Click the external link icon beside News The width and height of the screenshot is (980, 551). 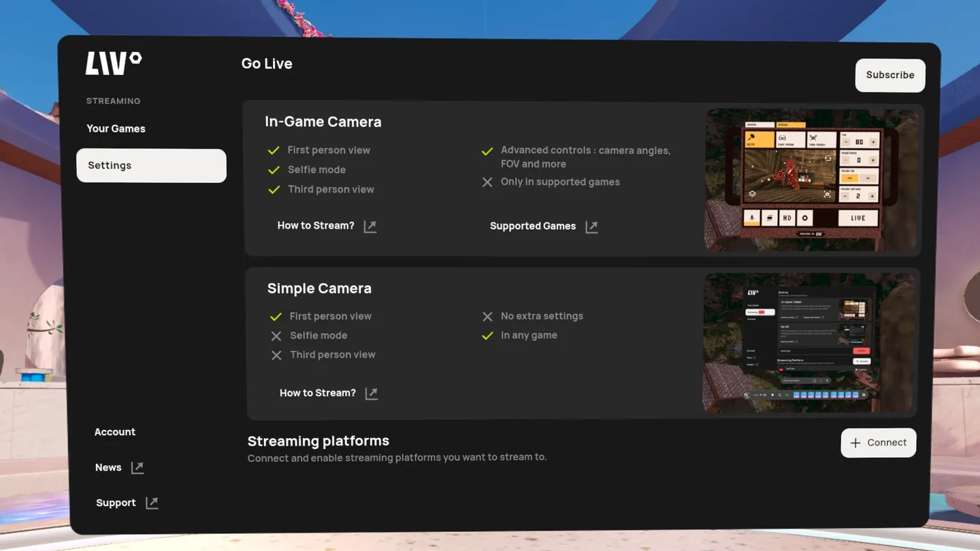pos(137,467)
